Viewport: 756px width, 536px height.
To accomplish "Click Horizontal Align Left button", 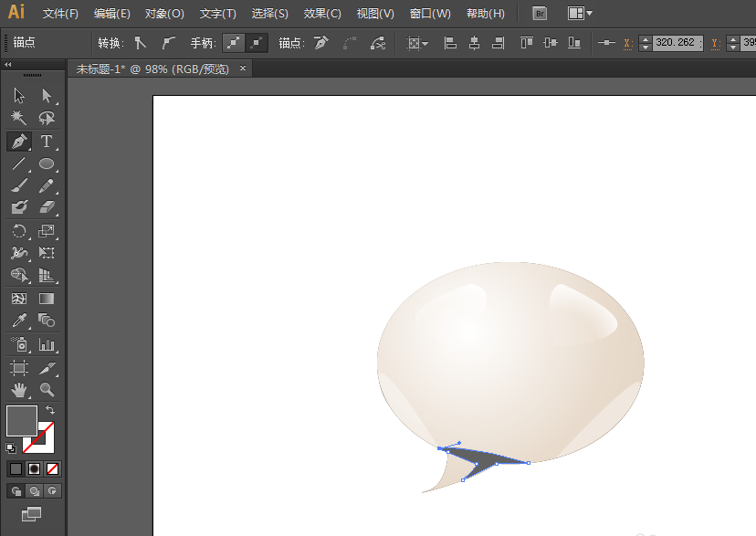I will (450, 43).
